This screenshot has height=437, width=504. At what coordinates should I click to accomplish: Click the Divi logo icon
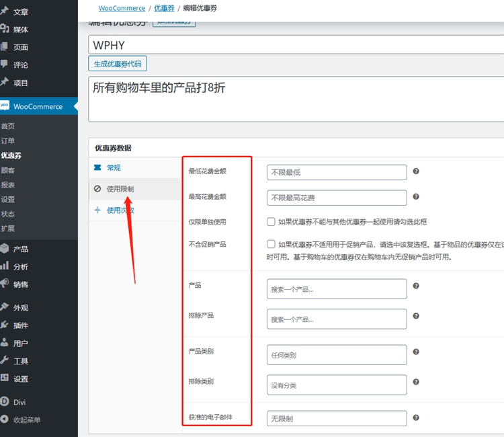(x=5, y=401)
